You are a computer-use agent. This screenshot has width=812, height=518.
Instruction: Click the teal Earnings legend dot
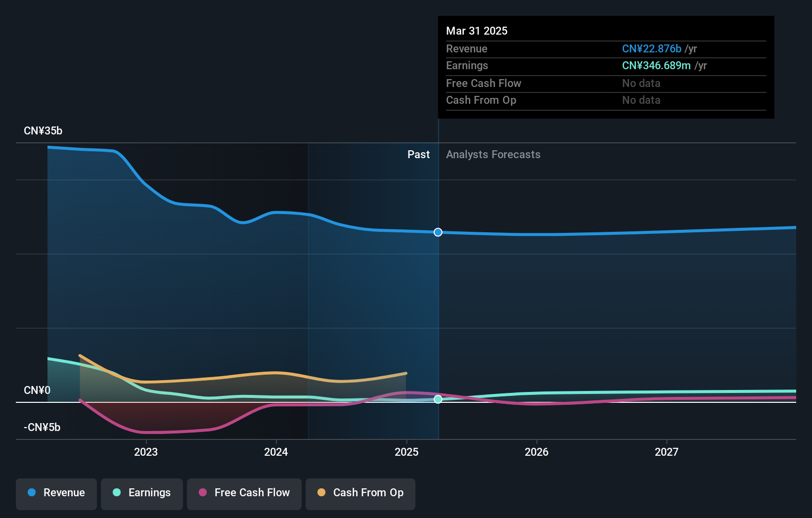116,493
